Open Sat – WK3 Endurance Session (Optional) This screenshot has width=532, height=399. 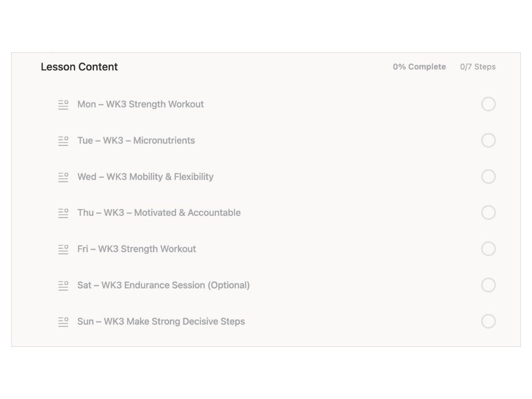(163, 285)
